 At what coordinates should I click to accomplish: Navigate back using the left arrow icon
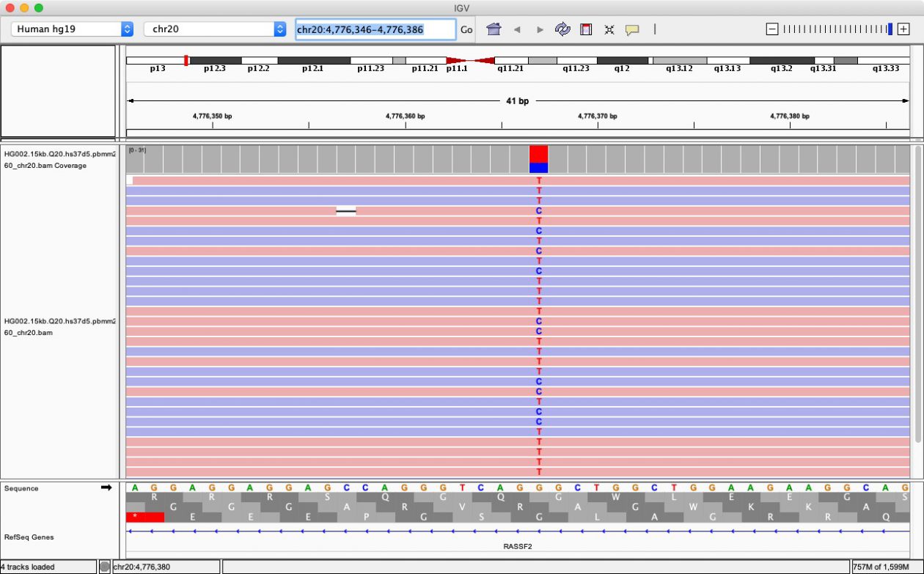pyautogui.click(x=517, y=29)
